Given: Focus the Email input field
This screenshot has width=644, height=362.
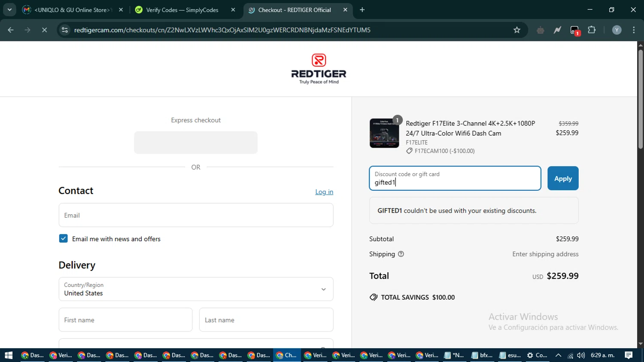Looking at the screenshot, I should [x=196, y=215].
